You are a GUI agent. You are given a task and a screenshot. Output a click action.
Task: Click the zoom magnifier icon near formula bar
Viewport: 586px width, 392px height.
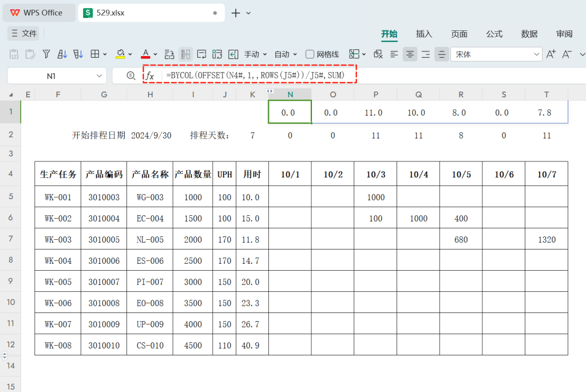click(x=131, y=76)
